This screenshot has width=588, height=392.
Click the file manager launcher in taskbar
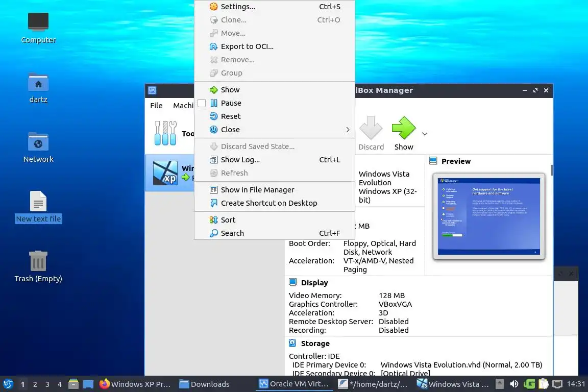tap(73, 384)
